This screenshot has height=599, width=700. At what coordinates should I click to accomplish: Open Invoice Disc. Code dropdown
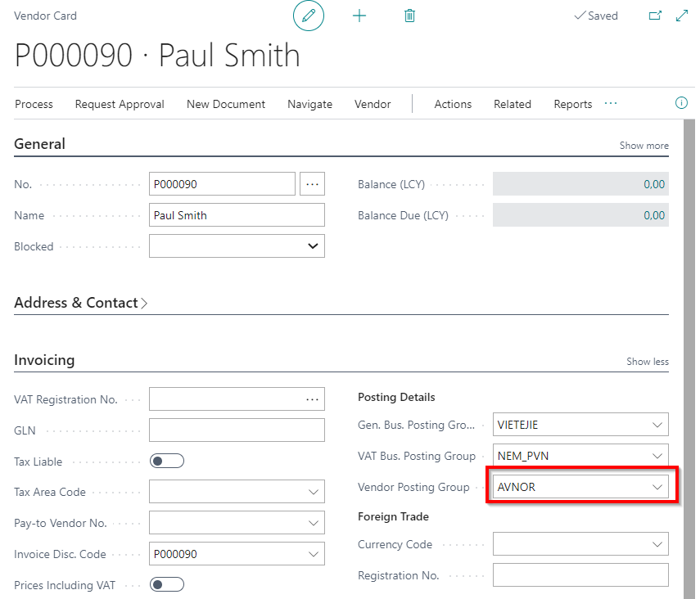314,554
